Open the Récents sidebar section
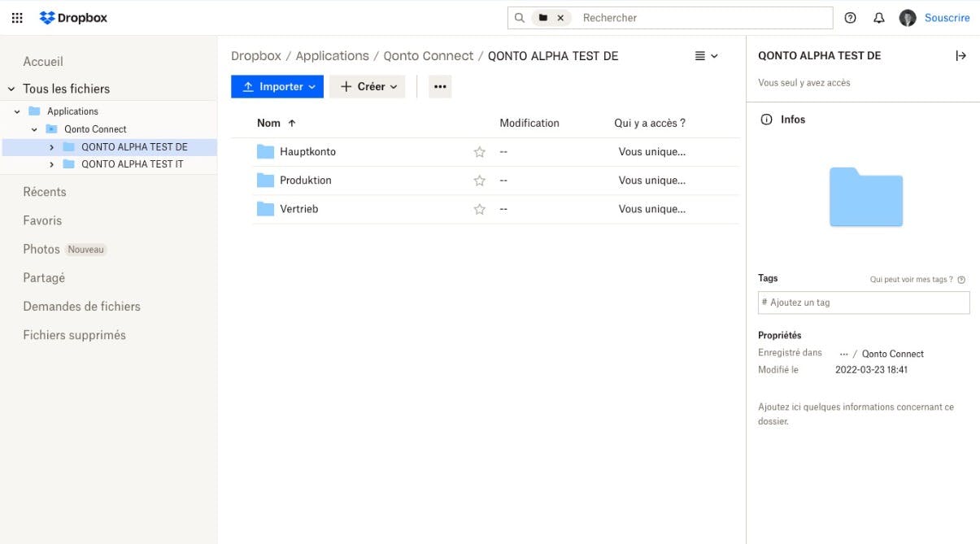 [x=45, y=191]
